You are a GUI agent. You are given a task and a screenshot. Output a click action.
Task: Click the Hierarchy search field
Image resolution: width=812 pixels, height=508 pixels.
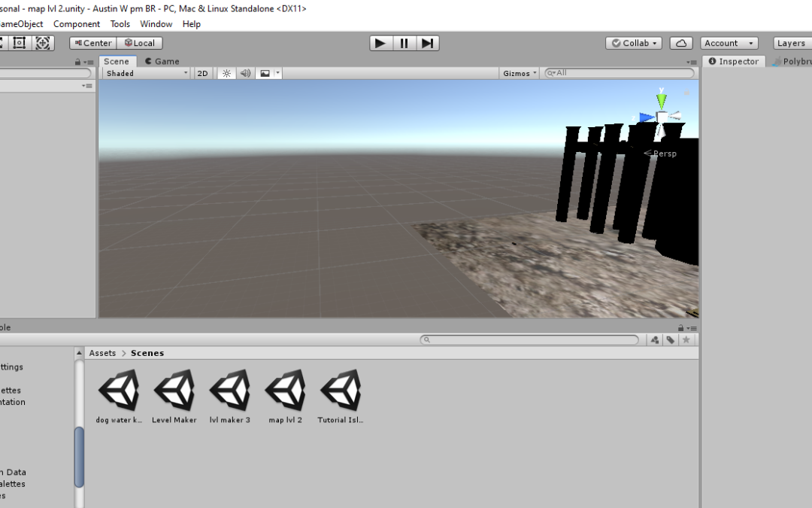tap(44, 73)
